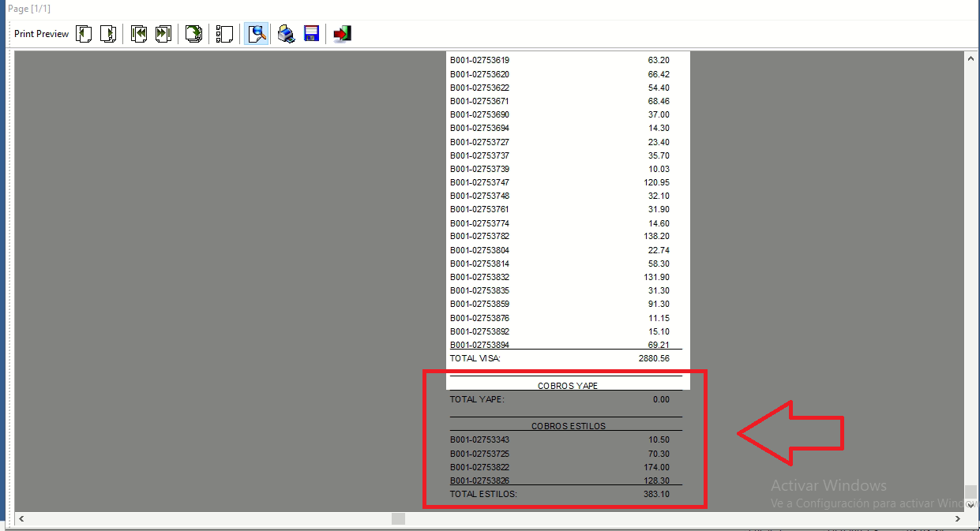Click the horizontal scrollbar left arrow
The image size is (980, 531).
point(22,519)
